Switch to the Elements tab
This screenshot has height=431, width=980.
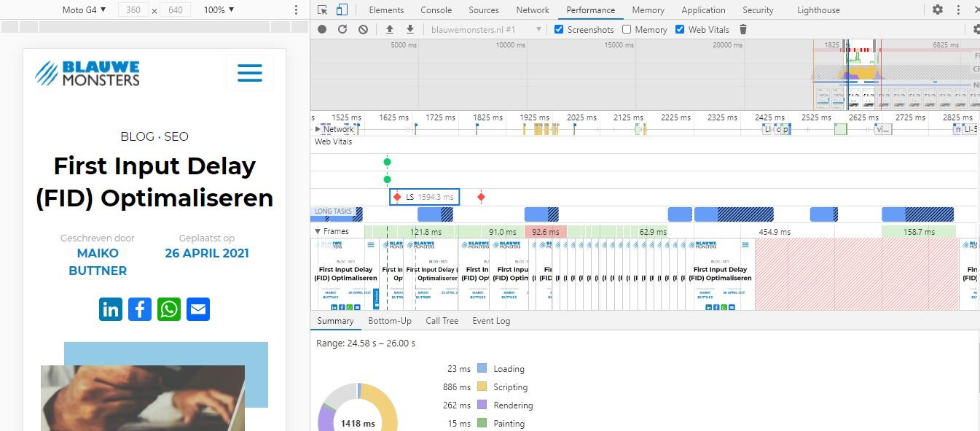386,10
